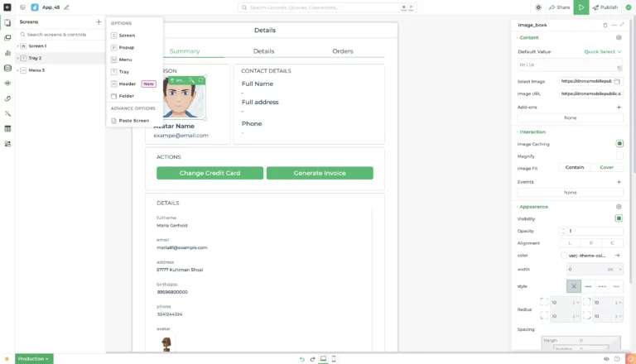636x364 pixels.
Task: Open the width unit px dropdown
Action: (615, 269)
